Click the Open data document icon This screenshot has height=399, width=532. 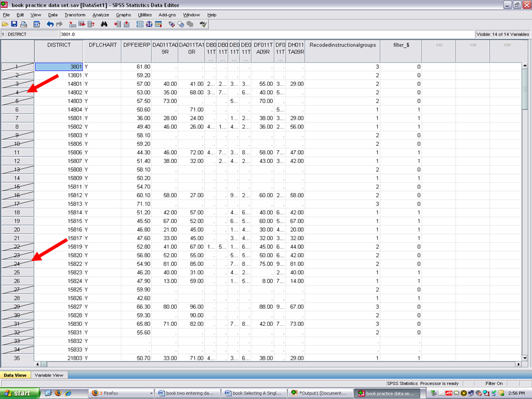(x=5, y=24)
